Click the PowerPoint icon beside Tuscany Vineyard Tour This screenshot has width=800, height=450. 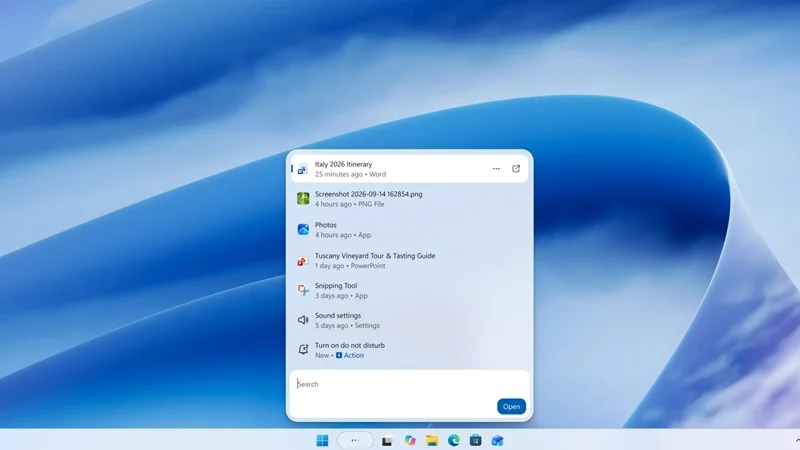click(303, 261)
